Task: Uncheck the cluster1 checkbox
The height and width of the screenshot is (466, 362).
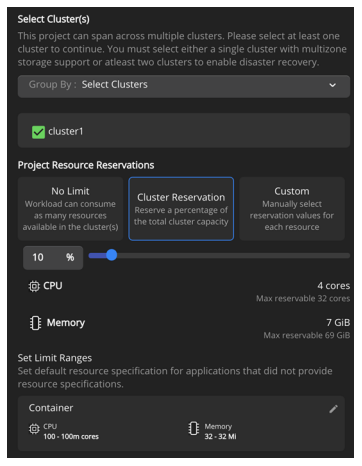Action: (38, 132)
